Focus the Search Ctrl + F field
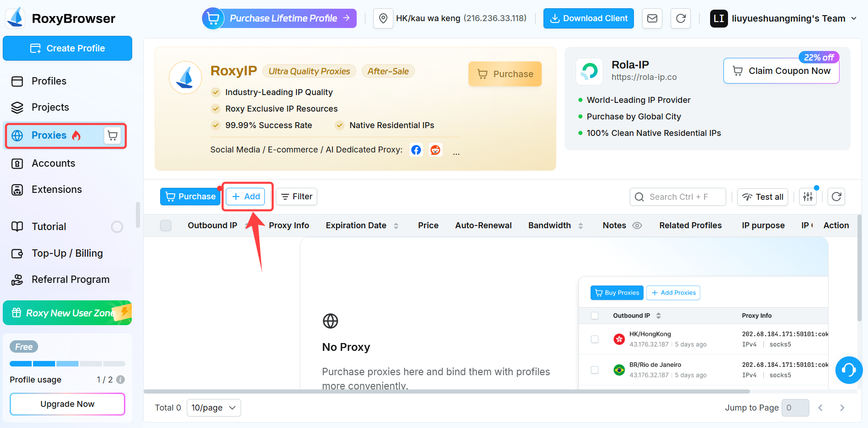The image size is (868, 428). 678,197
